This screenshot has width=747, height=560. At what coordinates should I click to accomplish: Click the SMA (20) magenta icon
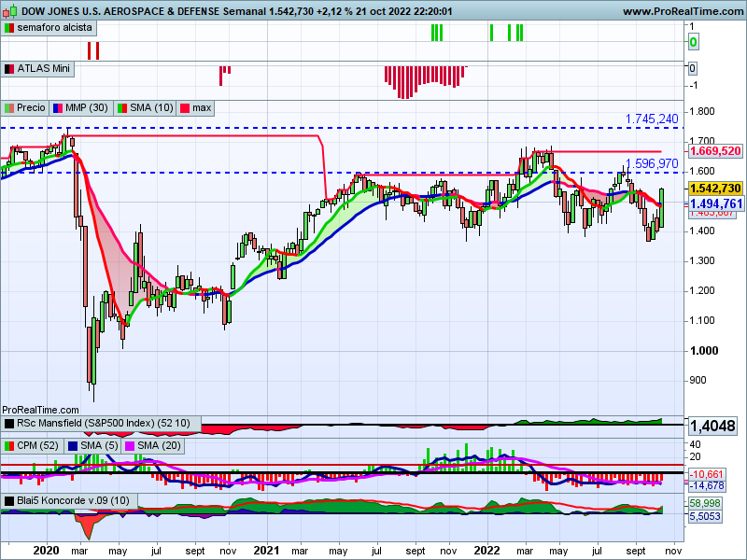pyautogui.click(x=129, y=446)
